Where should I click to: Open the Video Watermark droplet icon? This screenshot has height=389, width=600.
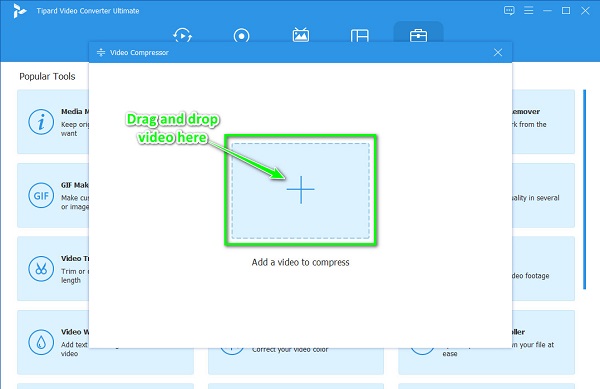[41, 342]
